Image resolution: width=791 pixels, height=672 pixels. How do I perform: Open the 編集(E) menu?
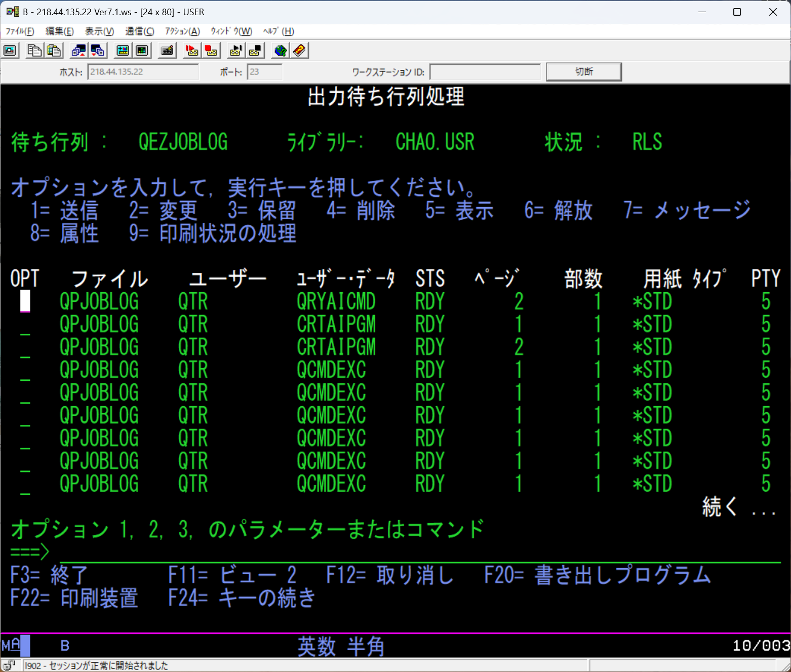coord(59,31)
